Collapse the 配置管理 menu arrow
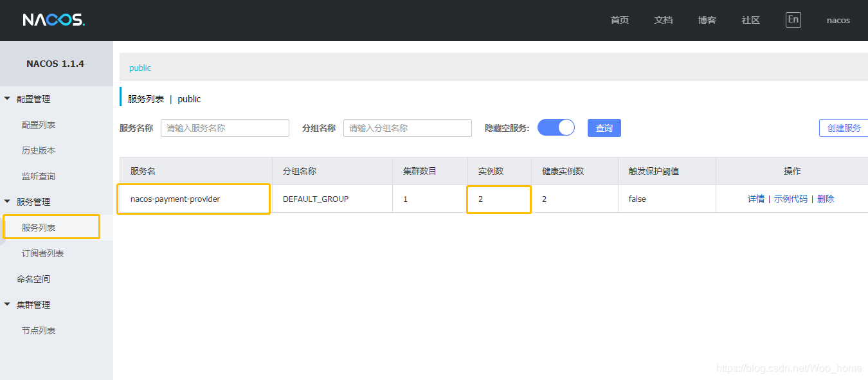The image size is (868, 380). (x=7, y=99)
